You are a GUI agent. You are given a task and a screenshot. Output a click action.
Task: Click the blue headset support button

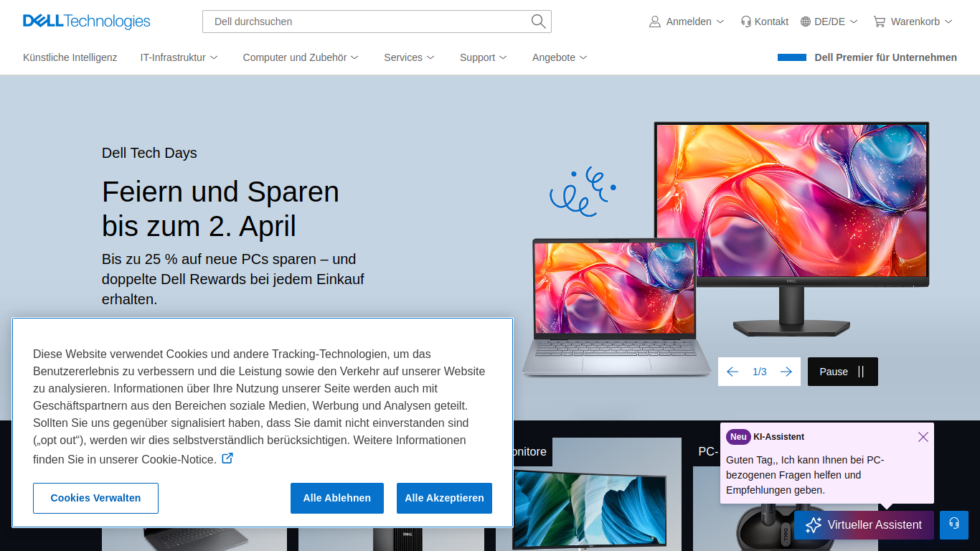tap(954, 525)
